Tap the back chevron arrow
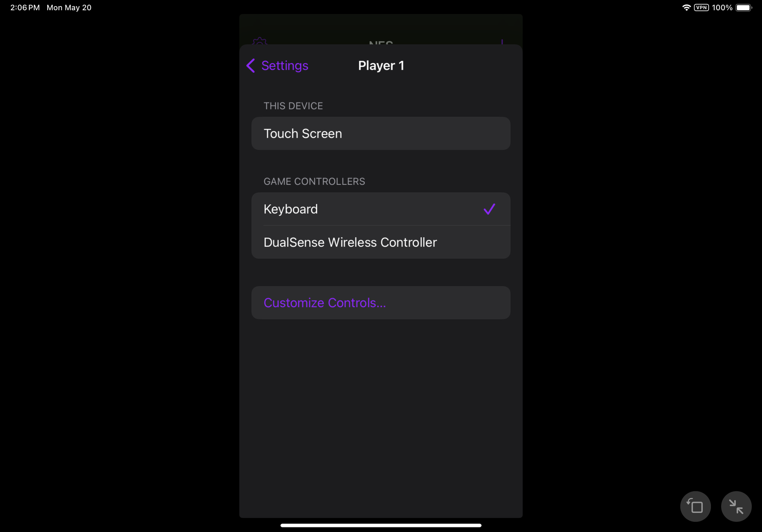 coord(250,66)
